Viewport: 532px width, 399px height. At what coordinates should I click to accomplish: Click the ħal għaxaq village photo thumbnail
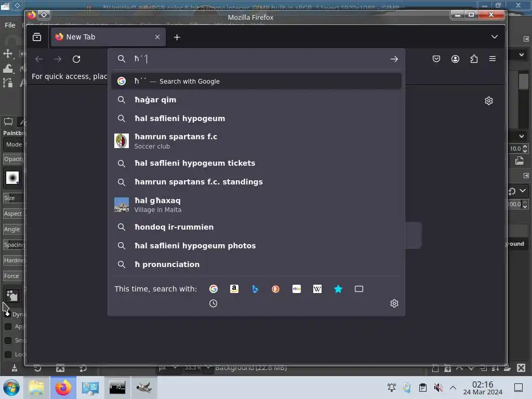(122, 205)
